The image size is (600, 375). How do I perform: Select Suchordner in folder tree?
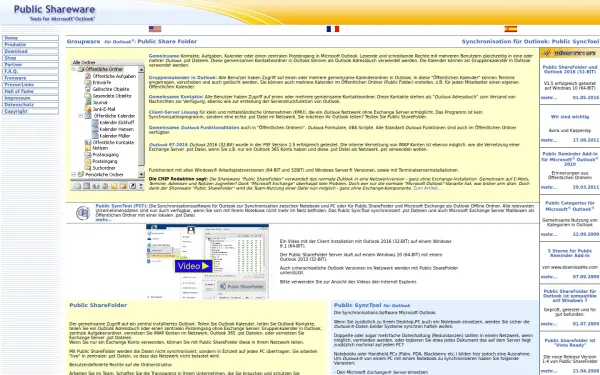(x=104, y=168)
